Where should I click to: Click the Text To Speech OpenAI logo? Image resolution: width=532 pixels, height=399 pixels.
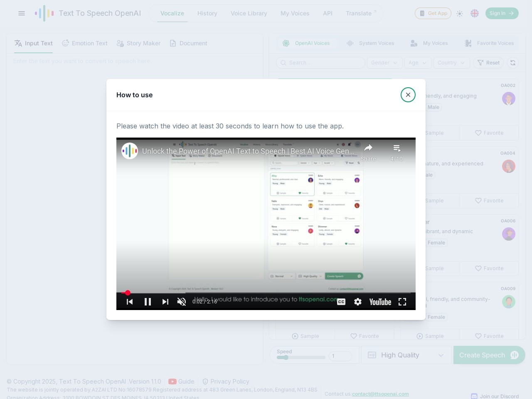click(88, 13)
